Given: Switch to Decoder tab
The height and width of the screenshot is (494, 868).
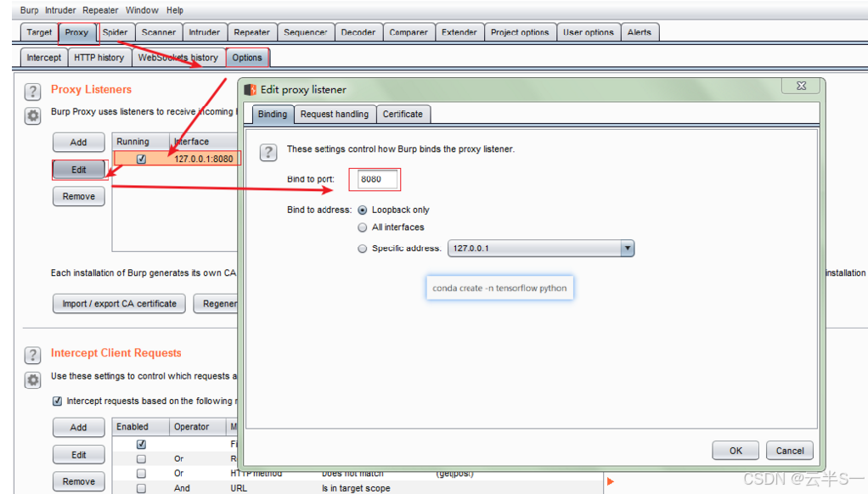Looking at the screenshot, I should pos(358,32).
